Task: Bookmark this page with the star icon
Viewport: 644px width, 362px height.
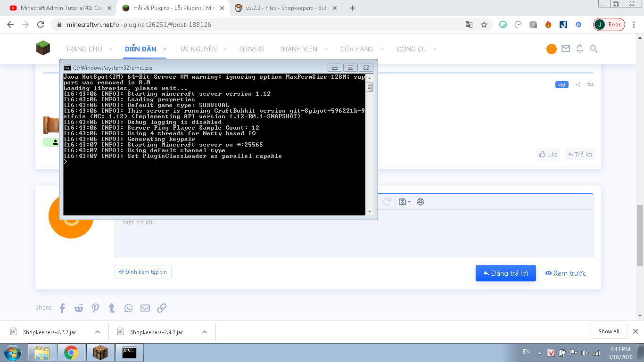Action: 484,25
